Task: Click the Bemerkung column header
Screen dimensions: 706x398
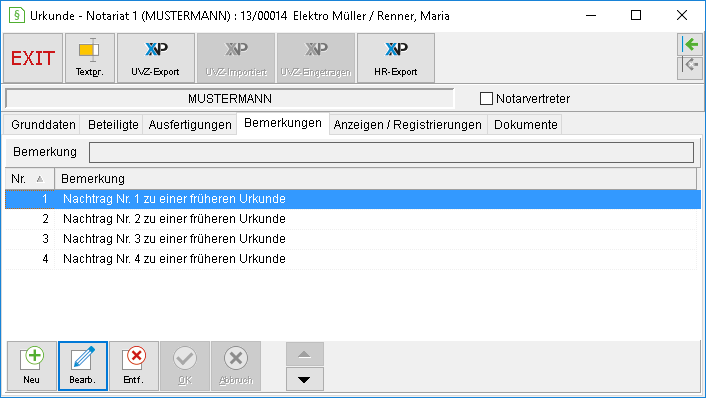Action: tap(376, 179)
